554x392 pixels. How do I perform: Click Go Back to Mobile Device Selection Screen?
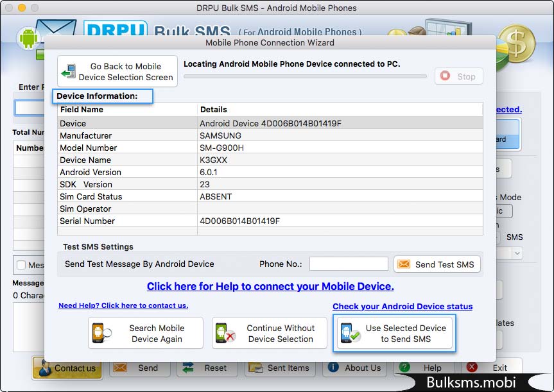click(x=117, y=71)
